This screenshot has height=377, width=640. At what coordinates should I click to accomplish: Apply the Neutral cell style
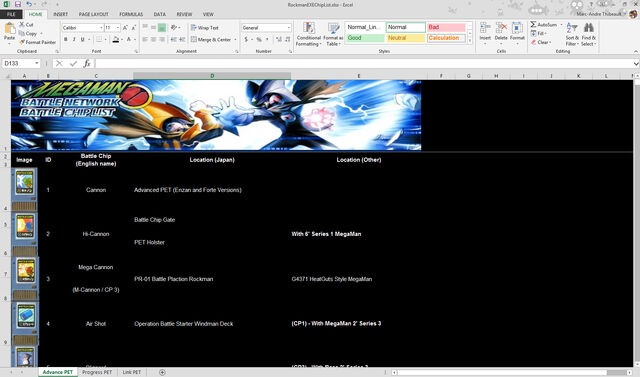[406, 38]
